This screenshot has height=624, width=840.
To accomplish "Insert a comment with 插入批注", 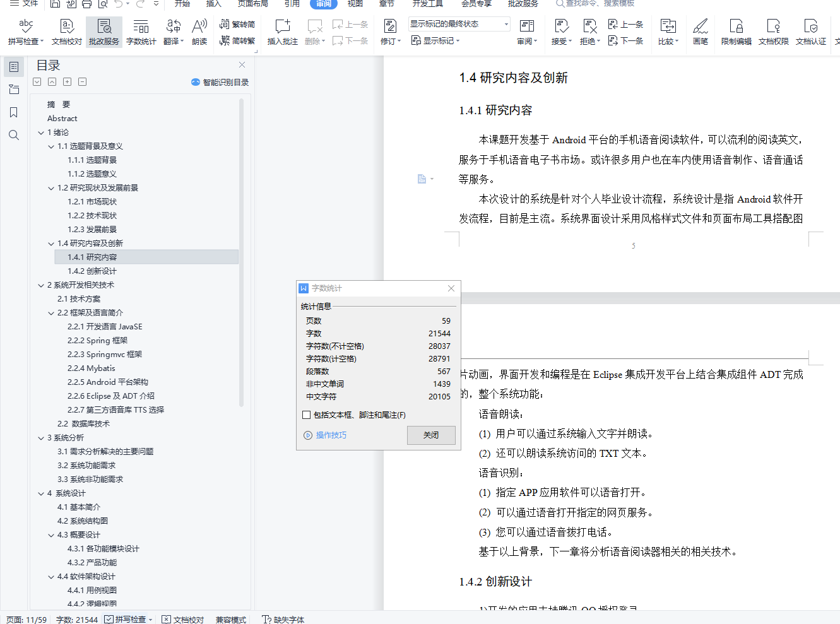I will [x=282, y=32].
